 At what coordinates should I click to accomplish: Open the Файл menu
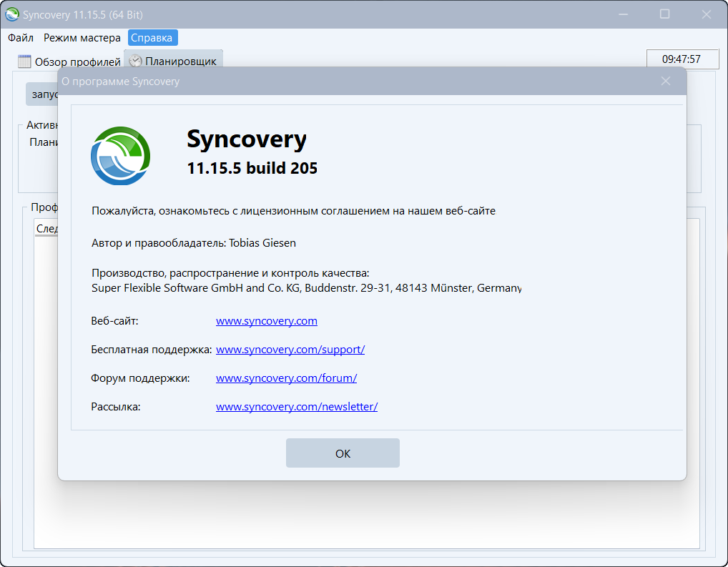[21, 38]
